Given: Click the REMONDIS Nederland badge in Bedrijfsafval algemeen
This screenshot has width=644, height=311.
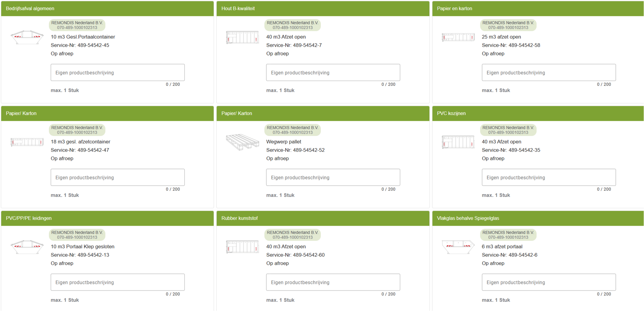Looking at the screenshot, I should [x=77, y=25].
